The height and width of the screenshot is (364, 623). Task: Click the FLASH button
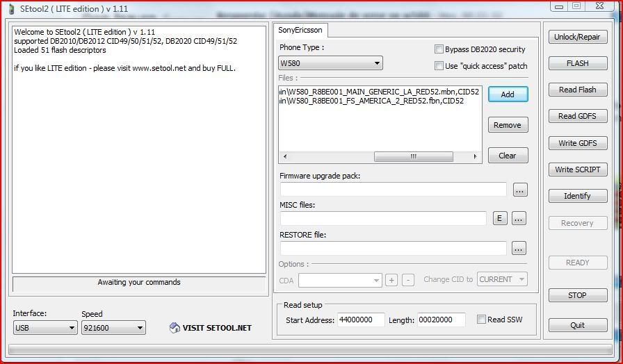577,63
